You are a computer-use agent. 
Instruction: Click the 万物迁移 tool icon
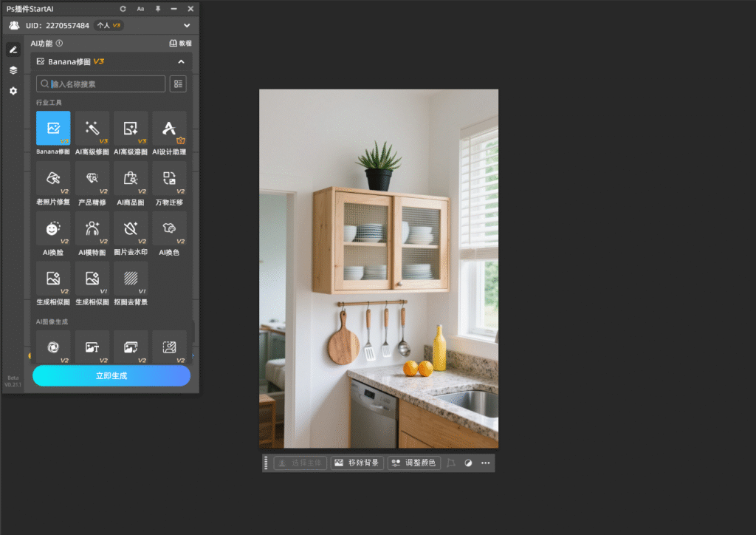click(169, 179)
